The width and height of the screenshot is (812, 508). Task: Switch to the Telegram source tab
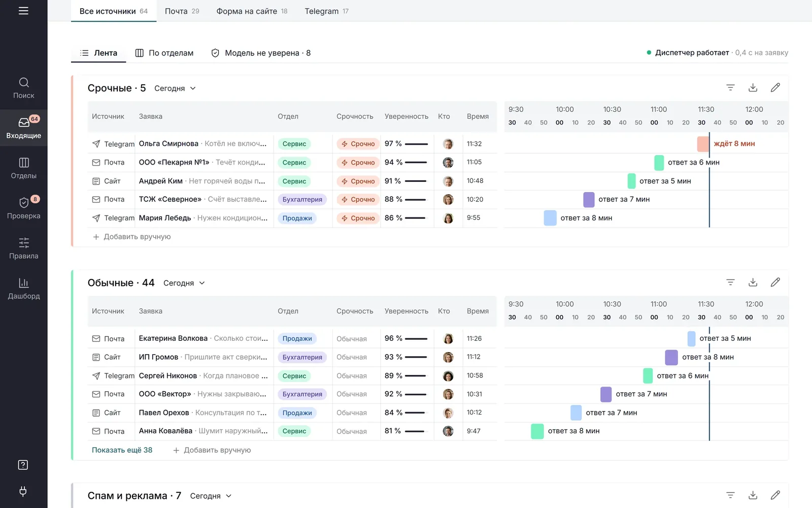coord(326,11)
